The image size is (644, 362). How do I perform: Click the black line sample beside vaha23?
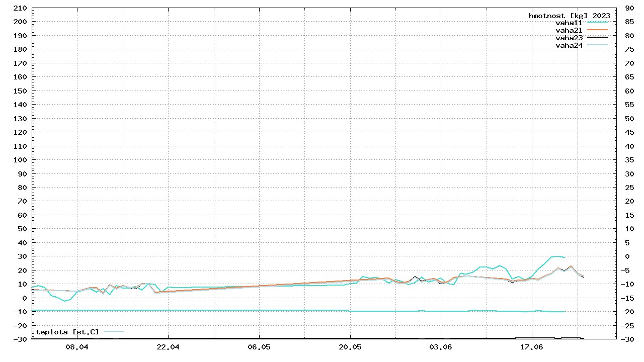(598, 38)
